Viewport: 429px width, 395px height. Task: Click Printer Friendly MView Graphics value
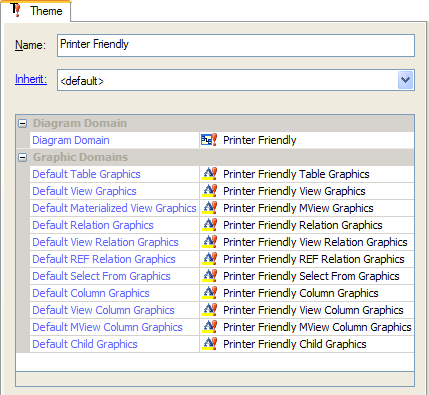pos(298,208)
